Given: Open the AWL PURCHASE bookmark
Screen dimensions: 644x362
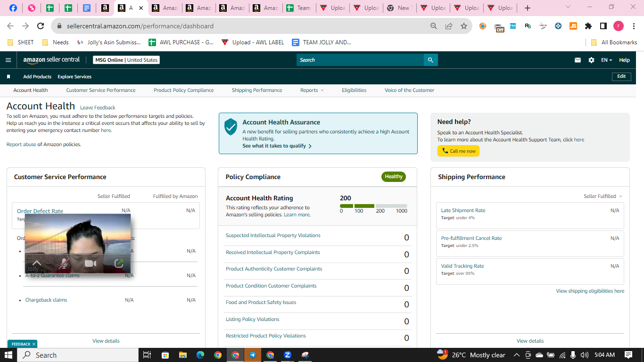Looking at the screenshot, I should 181,42.
